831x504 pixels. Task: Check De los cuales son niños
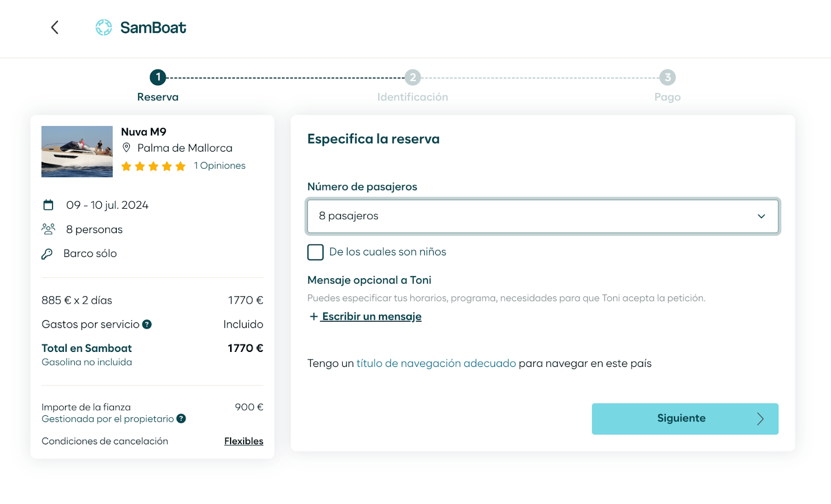pos(315,252)
